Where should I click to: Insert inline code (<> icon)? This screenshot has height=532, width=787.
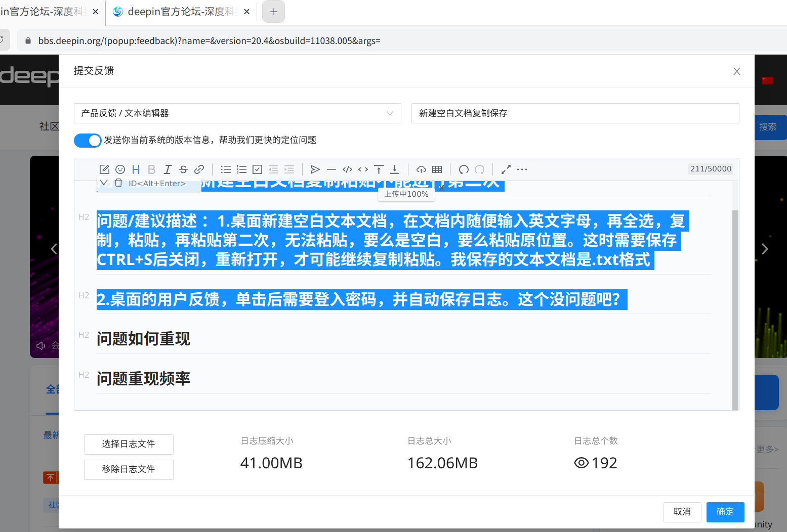(x=363, y=169)
